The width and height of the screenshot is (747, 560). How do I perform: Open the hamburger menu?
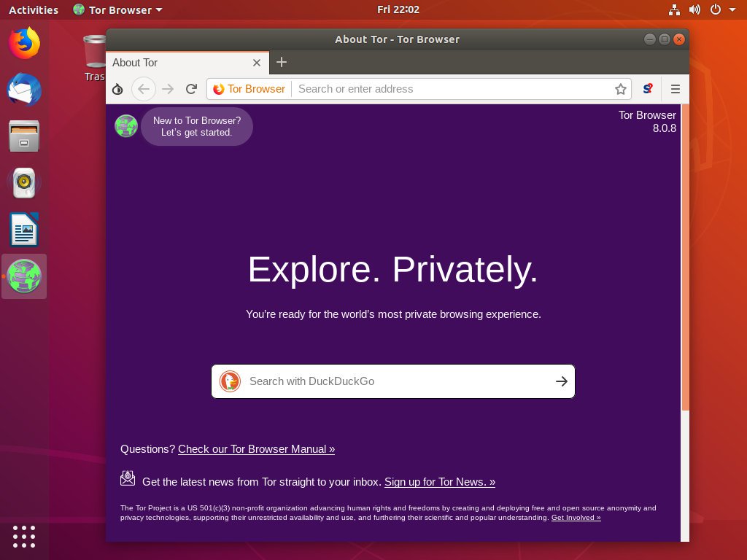[x=676, y=89]
